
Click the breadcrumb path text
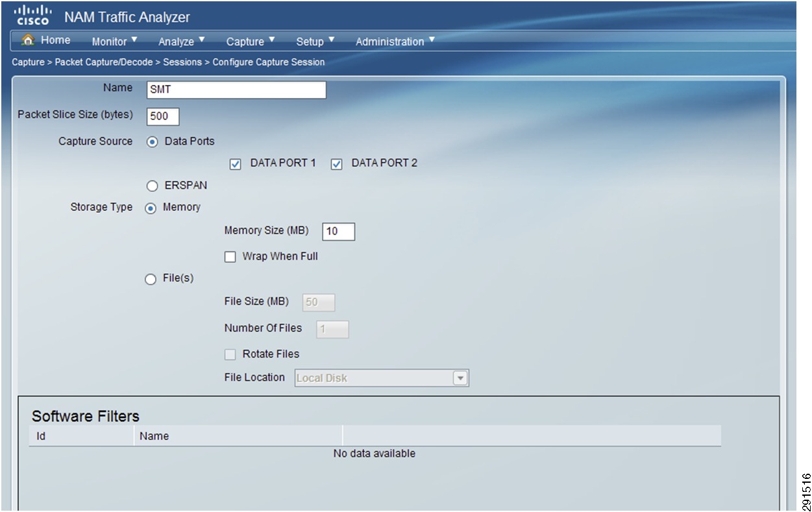(168, 62)
